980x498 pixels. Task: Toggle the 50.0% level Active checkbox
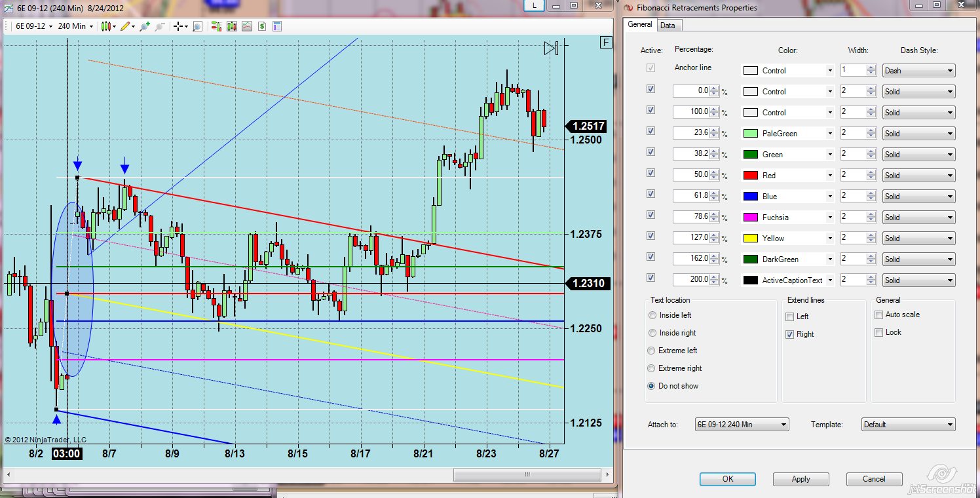[x=650, y=173]
